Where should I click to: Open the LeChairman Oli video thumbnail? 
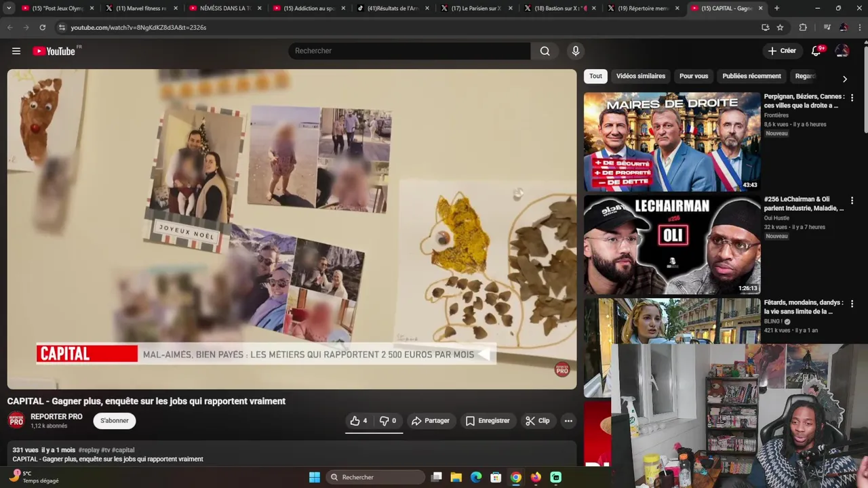tap(672, 245)
